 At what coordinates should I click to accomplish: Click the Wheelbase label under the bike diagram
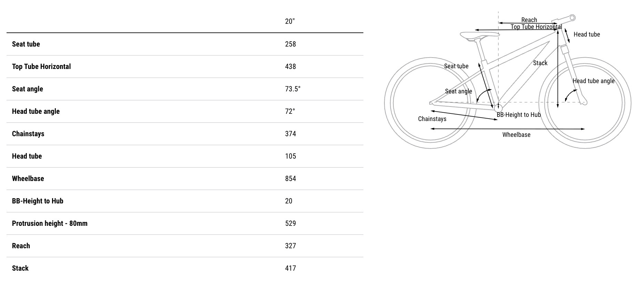516,135
